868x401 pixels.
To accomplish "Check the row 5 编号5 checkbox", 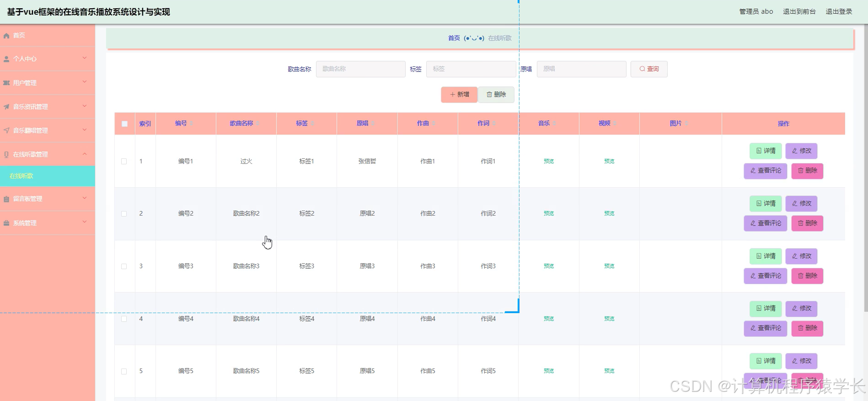I will (x=124, y=371).
